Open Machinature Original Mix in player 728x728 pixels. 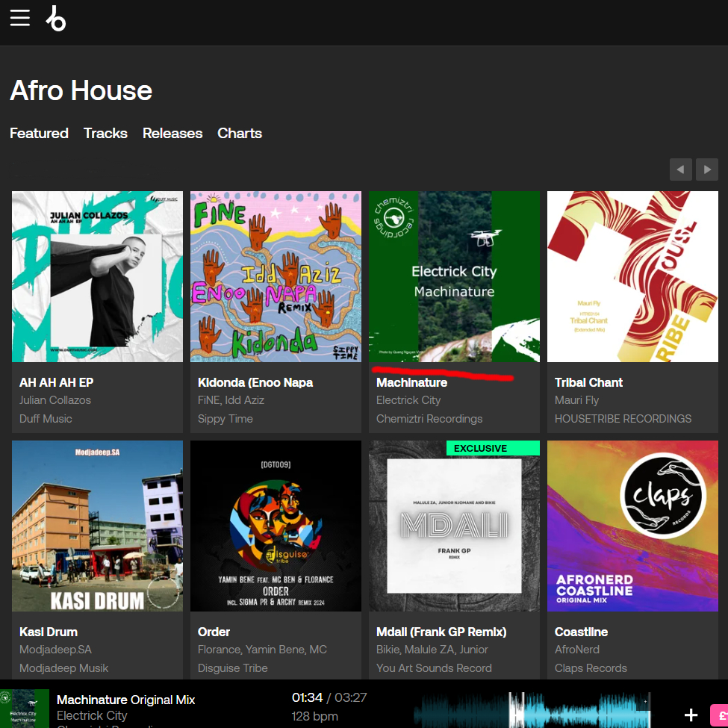pyautogui.click(x=125, y=700)
